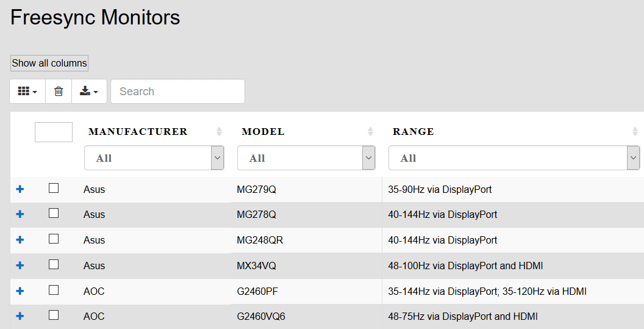The image size is (644, 329).
Task: Open the Range filter dropdown
Action: click(514, 158)
